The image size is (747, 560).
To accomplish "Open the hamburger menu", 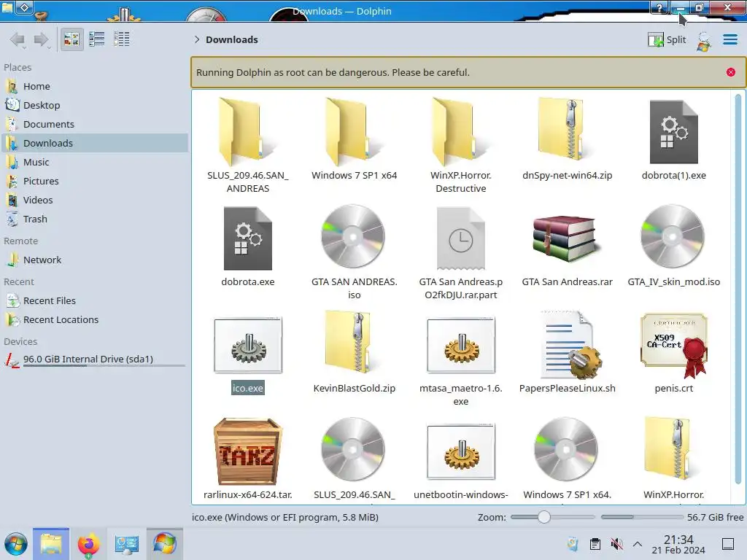I will tap(729, 39).
